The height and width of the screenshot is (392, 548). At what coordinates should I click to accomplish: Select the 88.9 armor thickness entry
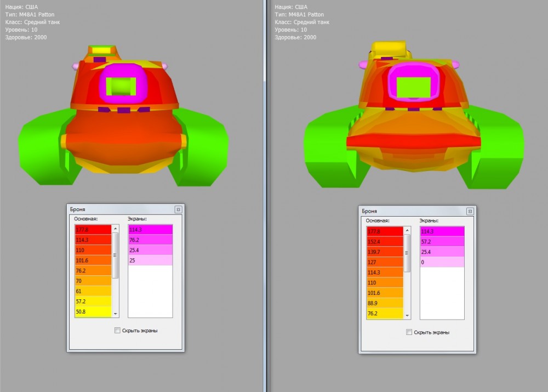pyautogui.click(x=385, y=303)
